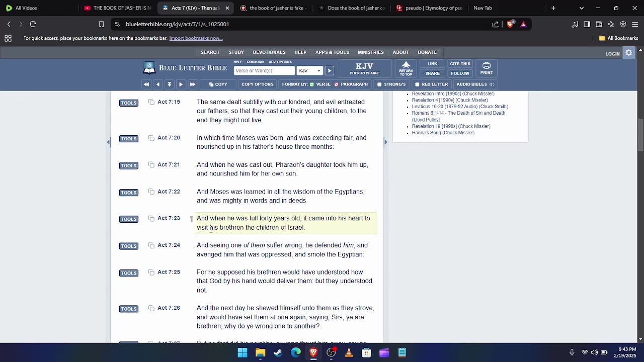Image resolution: width=644 pixels, height=362 pixels.
Task: Open the Search menu
Action: point(210,52)
